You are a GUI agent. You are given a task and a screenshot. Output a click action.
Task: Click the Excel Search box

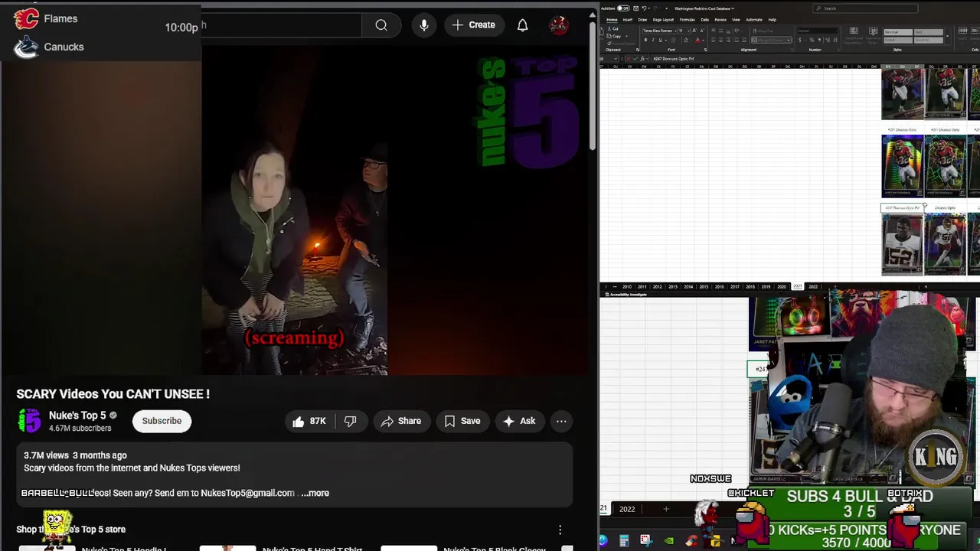865,8
